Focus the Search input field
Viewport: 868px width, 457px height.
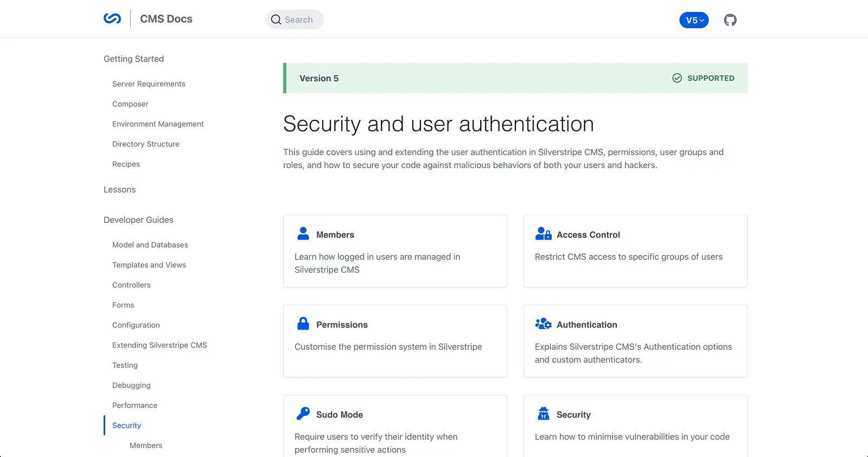point(295,20)
